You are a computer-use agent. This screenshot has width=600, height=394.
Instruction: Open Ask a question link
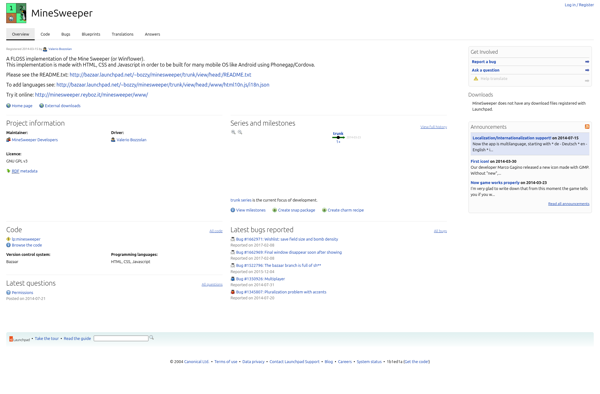tap(486, 70)
